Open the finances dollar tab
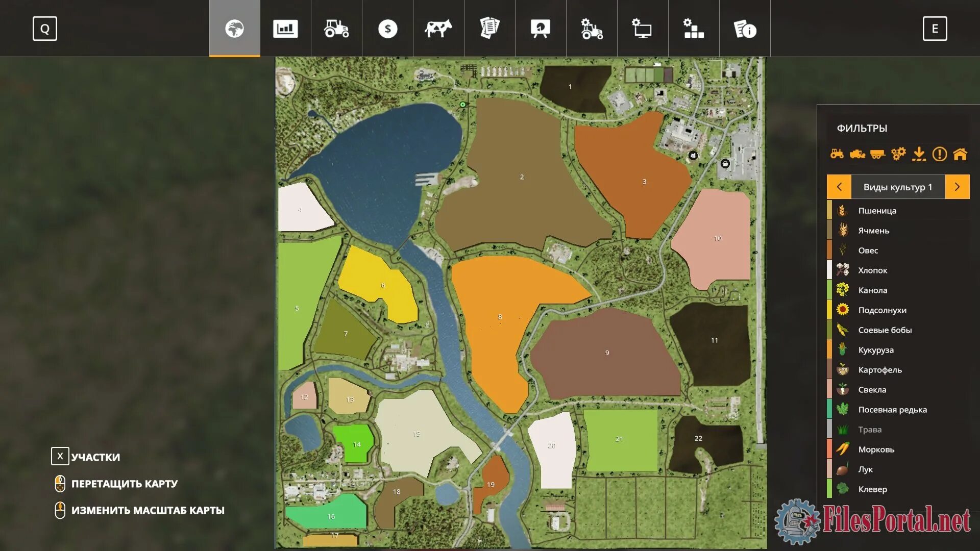Viewport: 980px width, 551px height. [387, 29]
